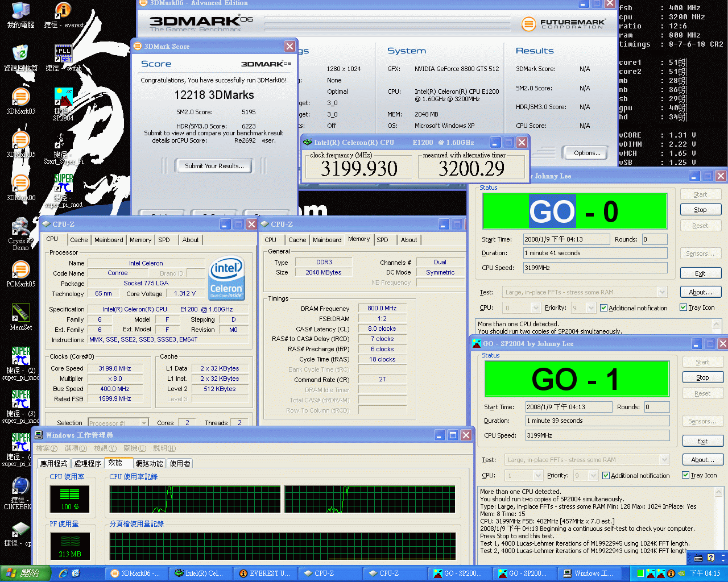This screenshot has height=582, width=728.
Task: Toggle Tray Icon checkbox in GO - 1 window
Action: [x=699, y=475]
